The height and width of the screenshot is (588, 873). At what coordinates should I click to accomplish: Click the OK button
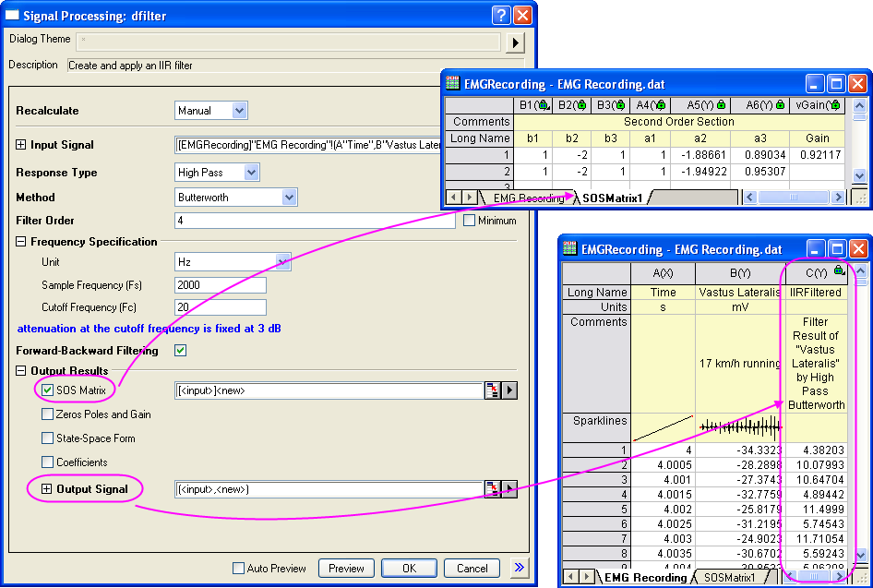click(409, 568)
